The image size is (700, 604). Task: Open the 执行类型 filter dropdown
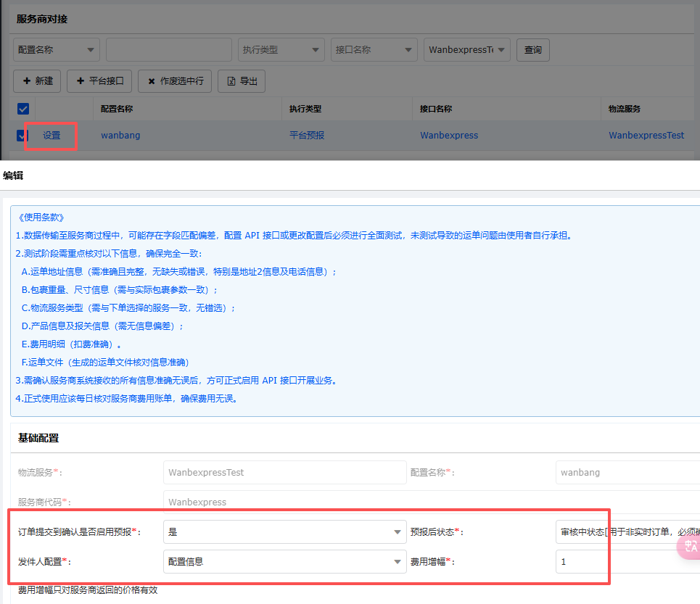tap(281, 50)
